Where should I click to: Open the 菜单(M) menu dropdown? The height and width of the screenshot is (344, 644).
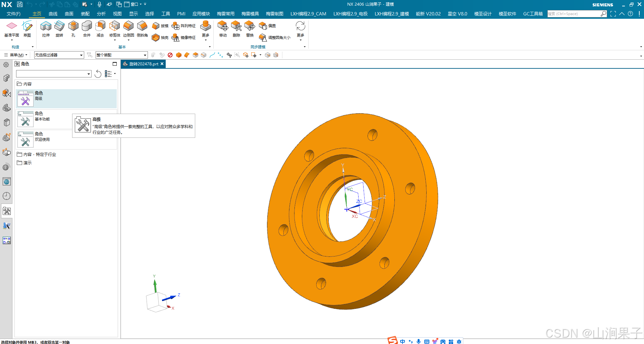coord(16,55)
